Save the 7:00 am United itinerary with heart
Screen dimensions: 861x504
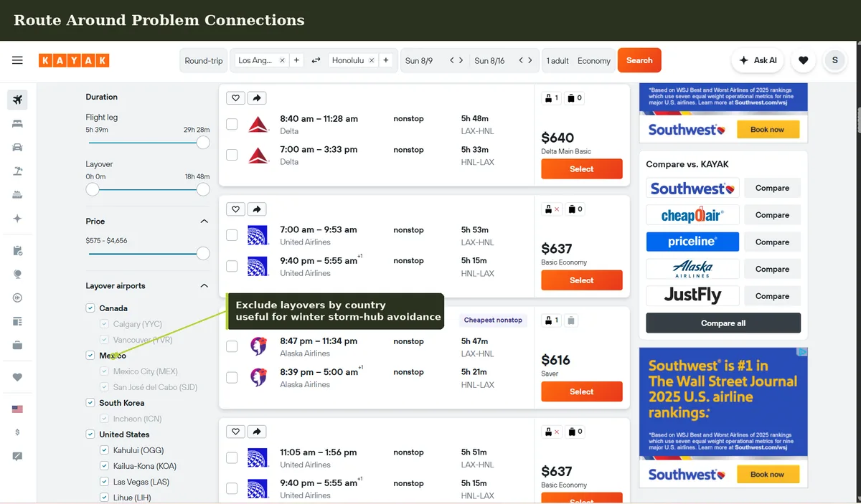pos(235,209)
